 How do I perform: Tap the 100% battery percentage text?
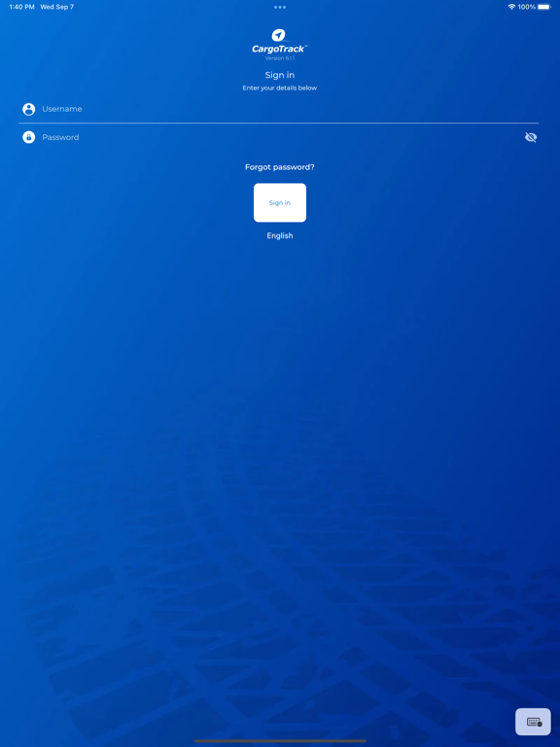click(x=527, y=7)
